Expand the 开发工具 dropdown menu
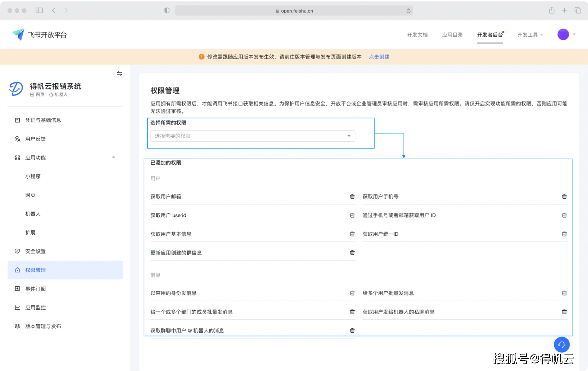Image resolution: width=588 pixels, height=371 pixels. [530, 35]
